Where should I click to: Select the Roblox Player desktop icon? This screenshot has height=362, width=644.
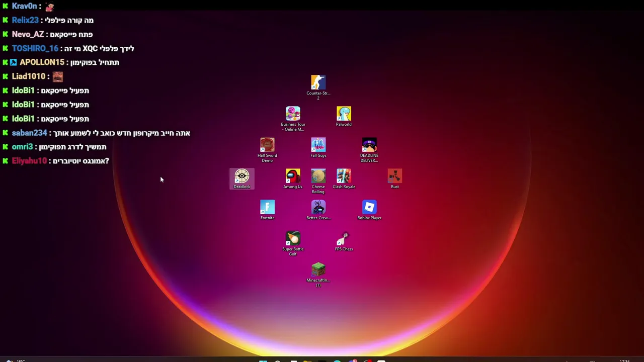click(369, 210)
